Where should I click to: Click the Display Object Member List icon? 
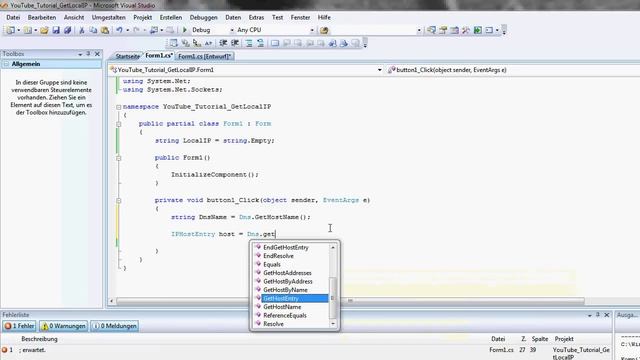coord(173,43)
